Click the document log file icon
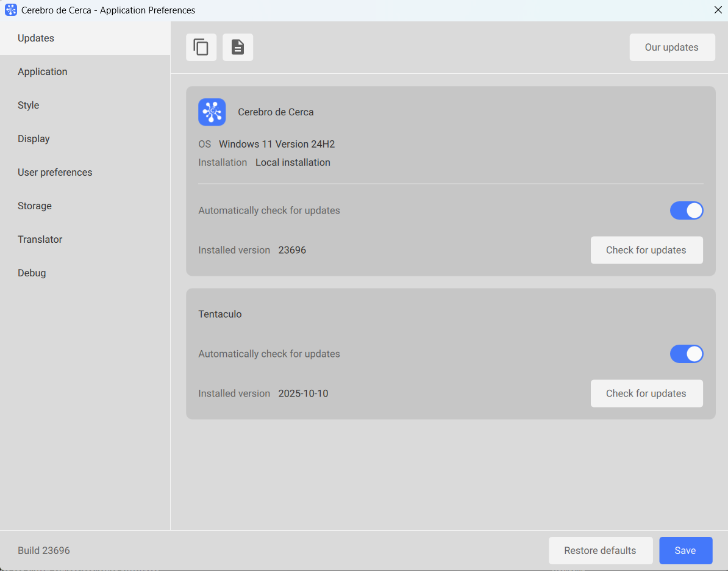Screen dimensions: 728x571 (238, 48)
